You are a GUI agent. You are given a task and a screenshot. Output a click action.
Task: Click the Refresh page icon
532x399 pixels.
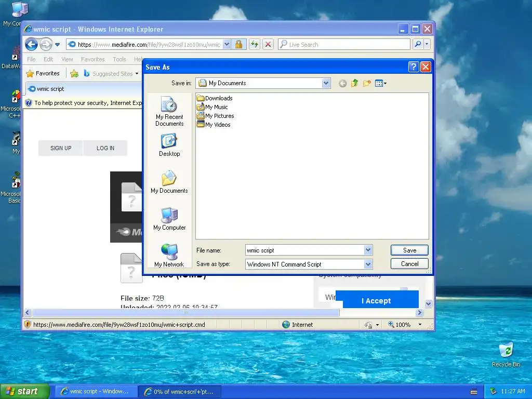coord(255,44)
